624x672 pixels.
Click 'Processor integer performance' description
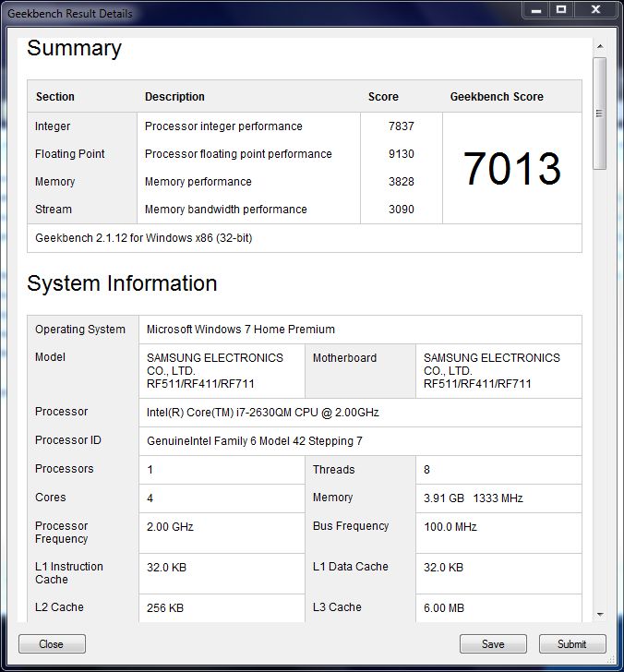coord(223,126)
